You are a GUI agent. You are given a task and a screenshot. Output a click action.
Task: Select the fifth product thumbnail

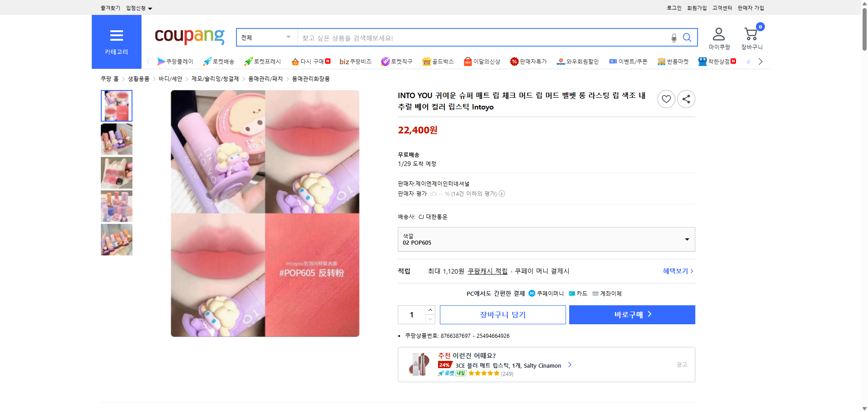pos(116,240)
